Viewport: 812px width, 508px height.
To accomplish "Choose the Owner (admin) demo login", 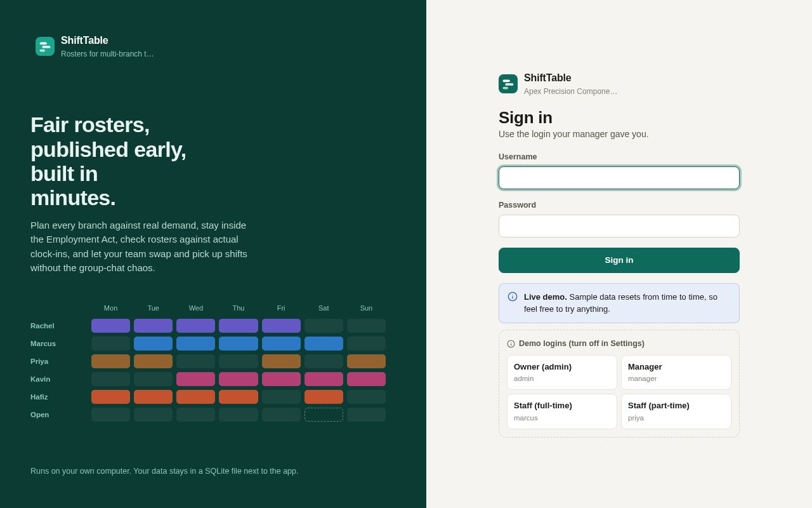I will [x=562, y=372].
